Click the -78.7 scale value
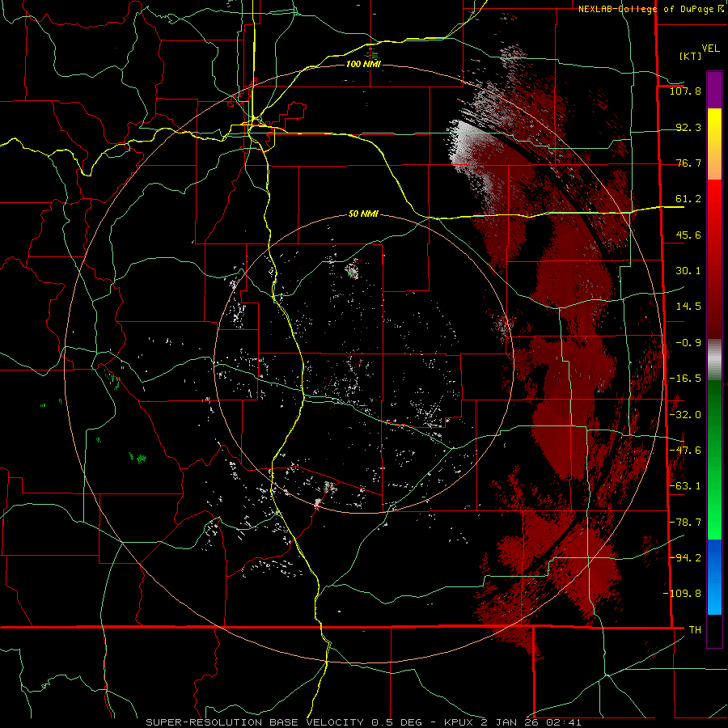Viewport: 728px width, 728px height. 685,523
